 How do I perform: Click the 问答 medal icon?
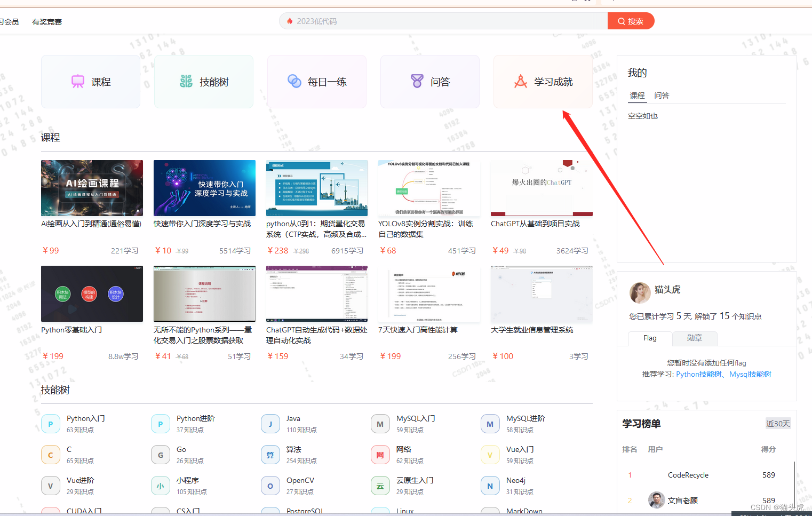[x=417, y=81]
